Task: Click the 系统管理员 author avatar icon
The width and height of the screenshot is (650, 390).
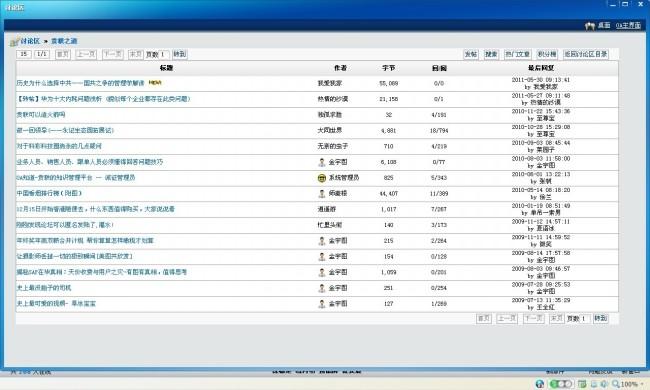Action: [x=322, y=178]
